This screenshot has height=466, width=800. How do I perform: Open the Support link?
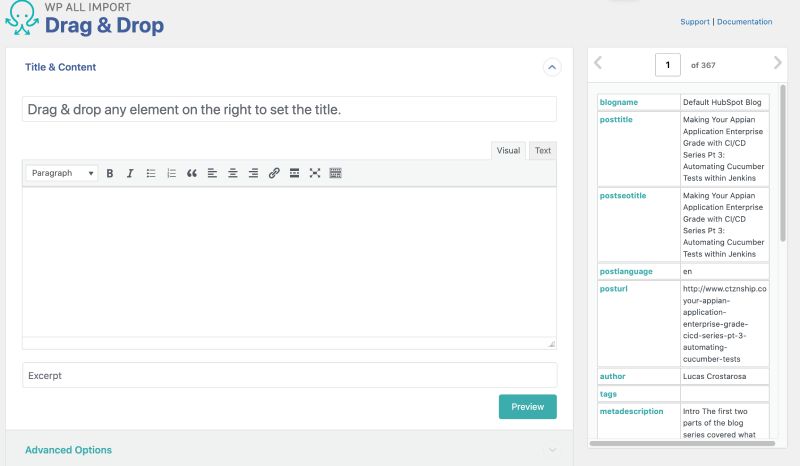click(x=694, y=22)
